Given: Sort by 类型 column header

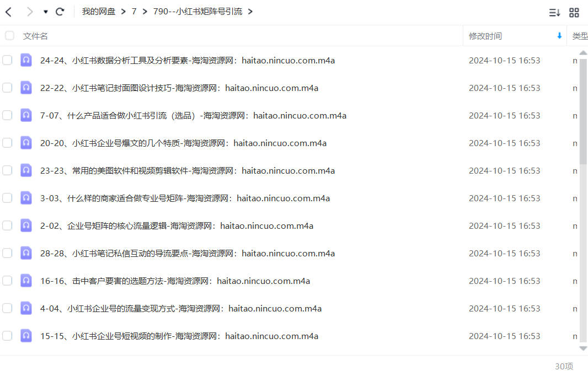Looking at the screenshot, I should pyautogui.click(x=580, y=36).
